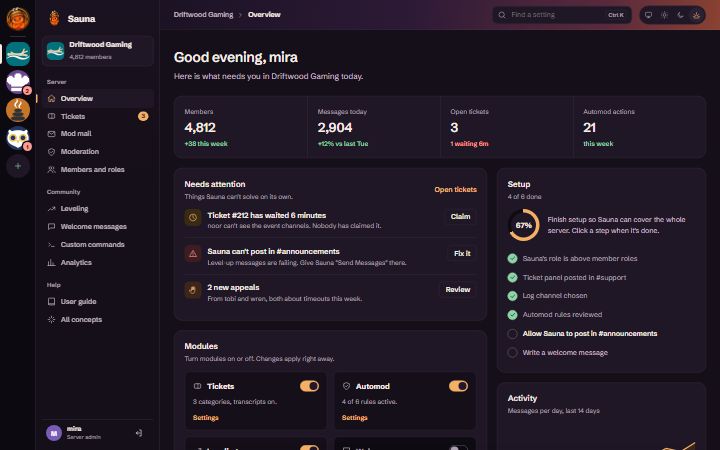Open the steaming stones server icon
Image resolution: width=720 pixels, height=450 pixels.
[x=18, y=110]
